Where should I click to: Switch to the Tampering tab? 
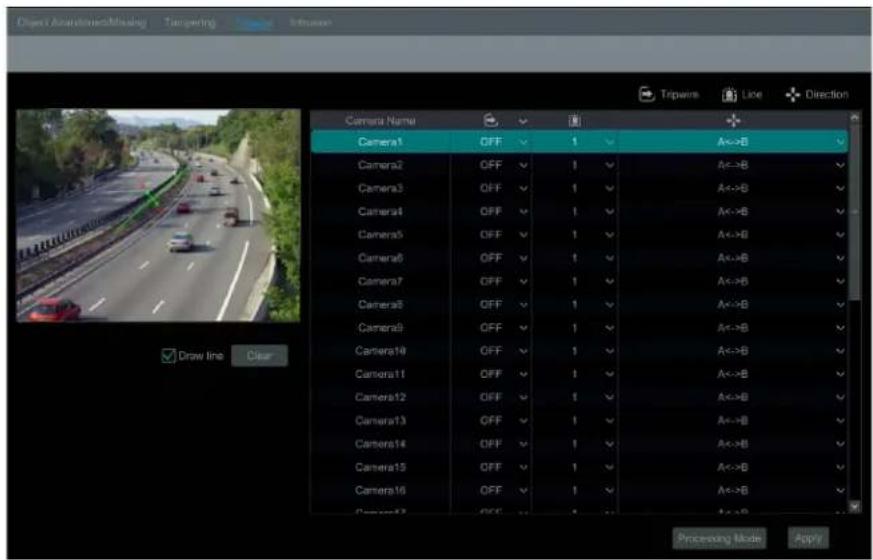click(x=190, y=23)
